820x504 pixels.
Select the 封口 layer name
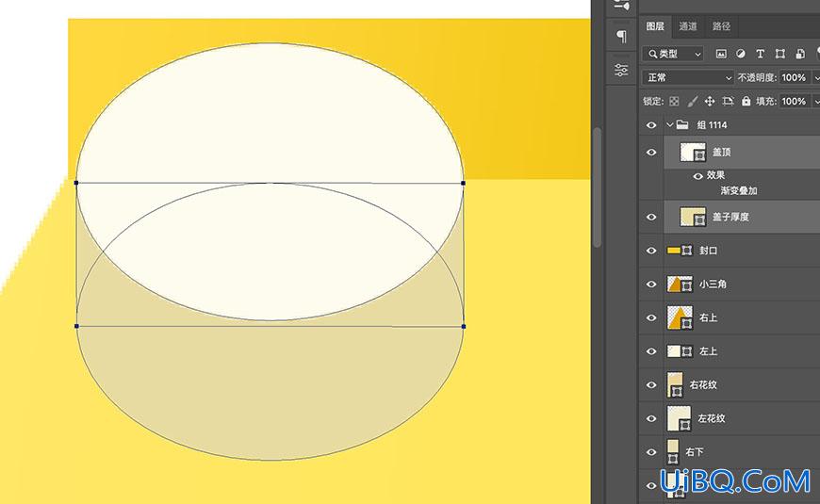(708, 251)
